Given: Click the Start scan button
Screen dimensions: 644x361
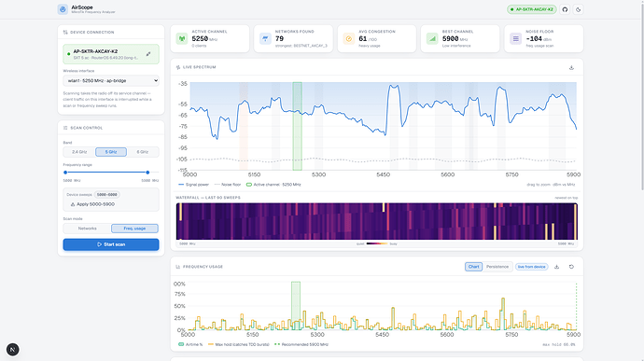Looking at the screenshot, I should [111, 244].
